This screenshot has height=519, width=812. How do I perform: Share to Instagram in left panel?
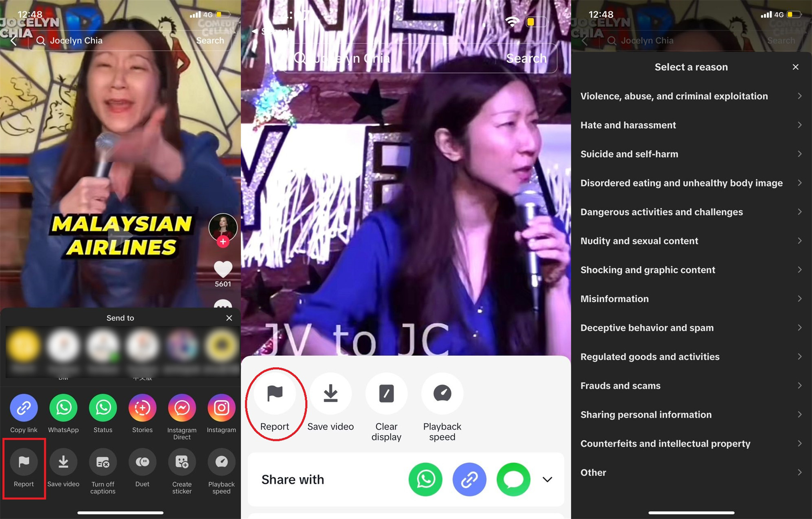tap(221, 408)
